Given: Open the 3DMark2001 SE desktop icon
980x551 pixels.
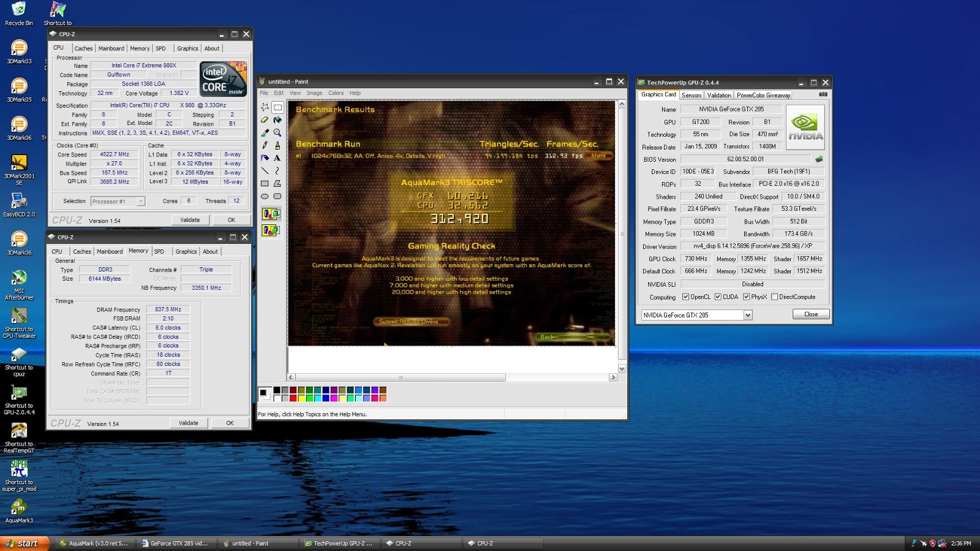Looking at the screenshot, I should (x=19, y=170).
